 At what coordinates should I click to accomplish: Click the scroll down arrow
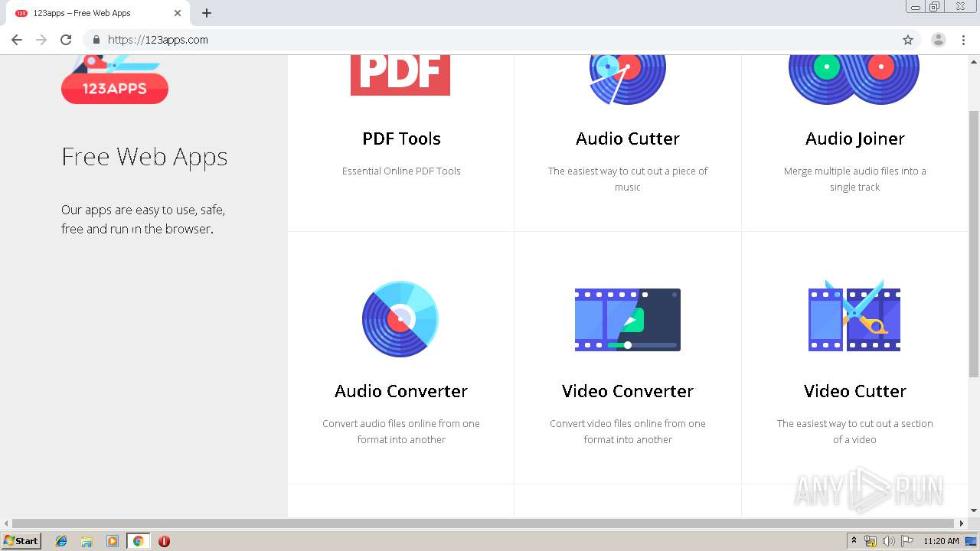974,510
